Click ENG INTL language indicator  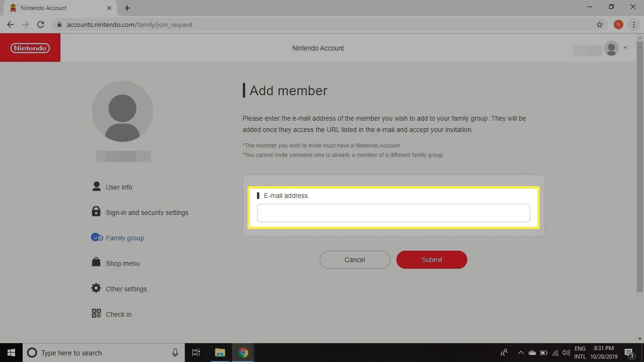(x=580, y=353)
